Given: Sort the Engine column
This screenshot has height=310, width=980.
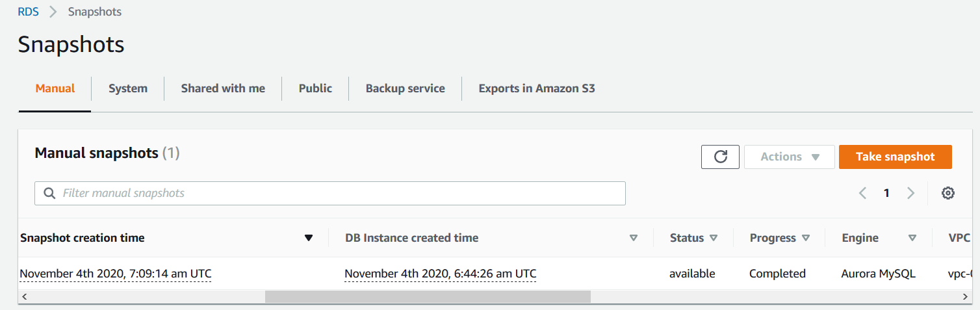Looking at the screenshot, I should [912, 238].
